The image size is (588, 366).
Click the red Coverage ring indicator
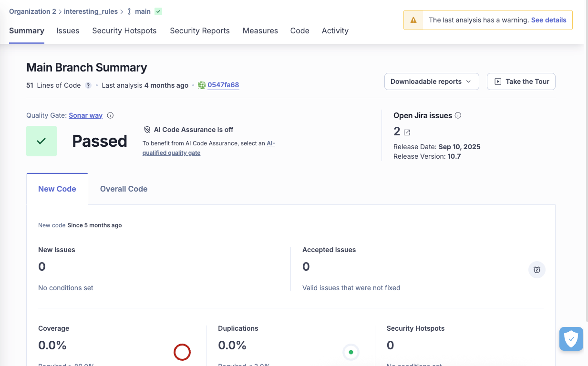point(182,352)
